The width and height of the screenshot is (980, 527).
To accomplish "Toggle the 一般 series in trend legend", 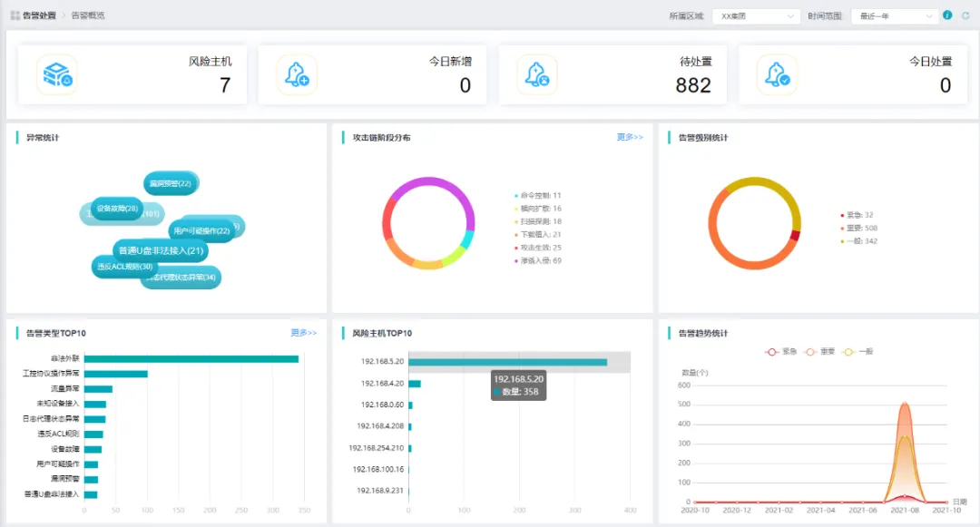I will (x=858, y=352).
